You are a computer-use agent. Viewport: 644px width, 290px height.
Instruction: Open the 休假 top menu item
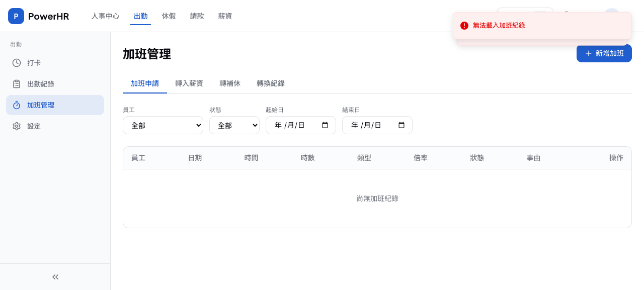click(169, 16)
